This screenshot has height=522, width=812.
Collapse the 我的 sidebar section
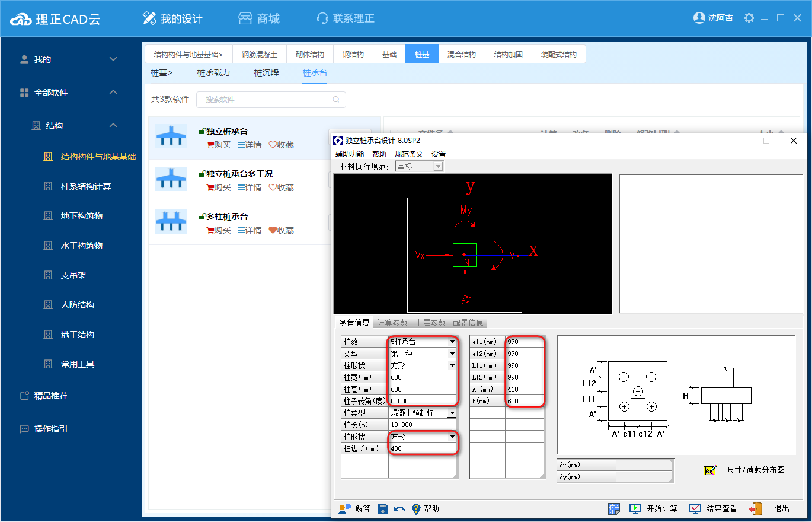pos(114,59)
